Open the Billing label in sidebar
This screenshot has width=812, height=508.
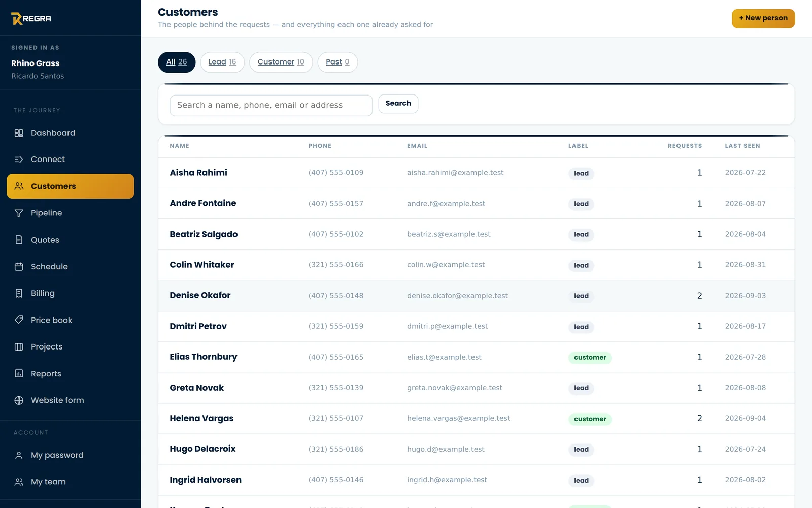(x=43, y=293)
